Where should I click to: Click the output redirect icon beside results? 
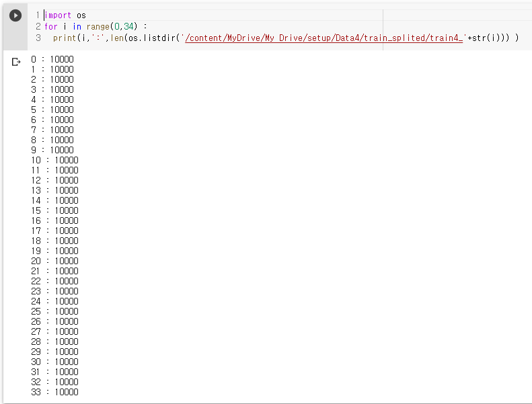[x=16, y=62]
